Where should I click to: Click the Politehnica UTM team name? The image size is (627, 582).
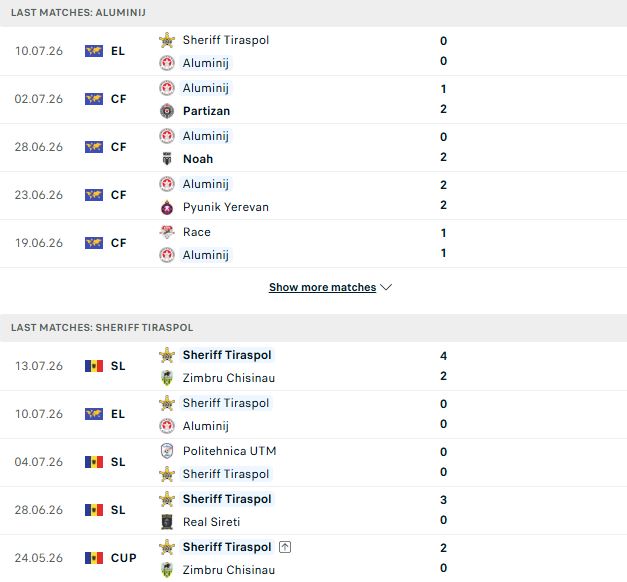(230, 451)
